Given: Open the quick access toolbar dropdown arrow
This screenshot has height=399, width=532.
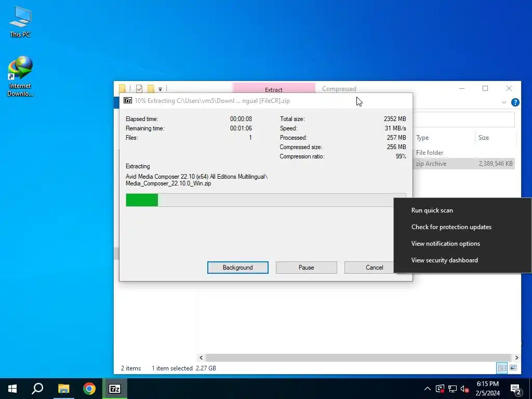Looking at the screenshot, I should 160,89.
